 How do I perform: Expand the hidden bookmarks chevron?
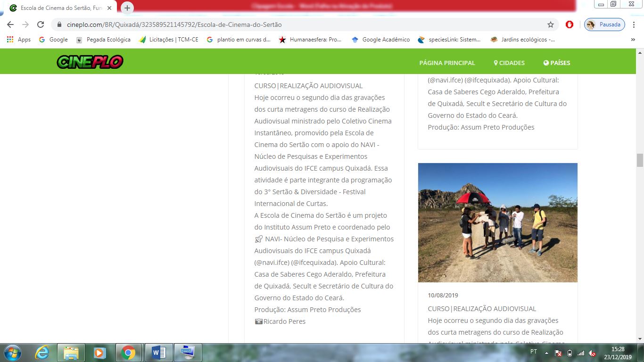pos(633,40)
